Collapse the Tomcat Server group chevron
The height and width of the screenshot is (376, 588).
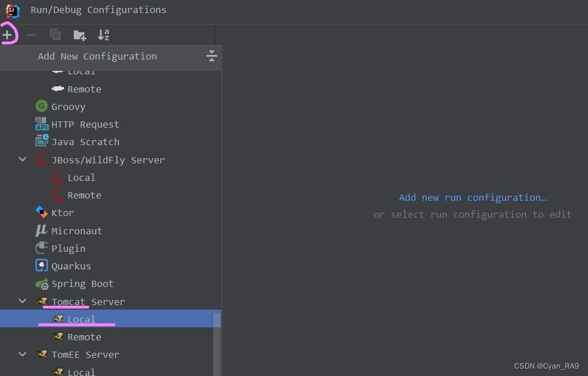point(23,301)
